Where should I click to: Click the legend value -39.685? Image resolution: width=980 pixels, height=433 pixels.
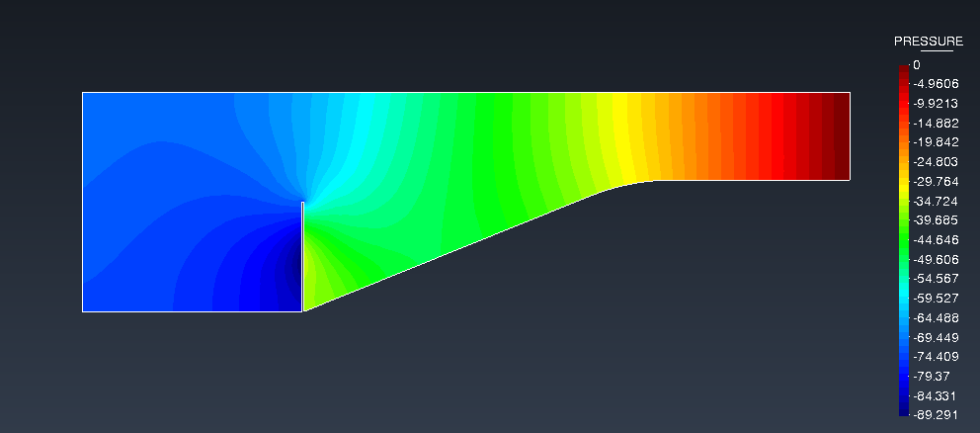click(935, 220)
